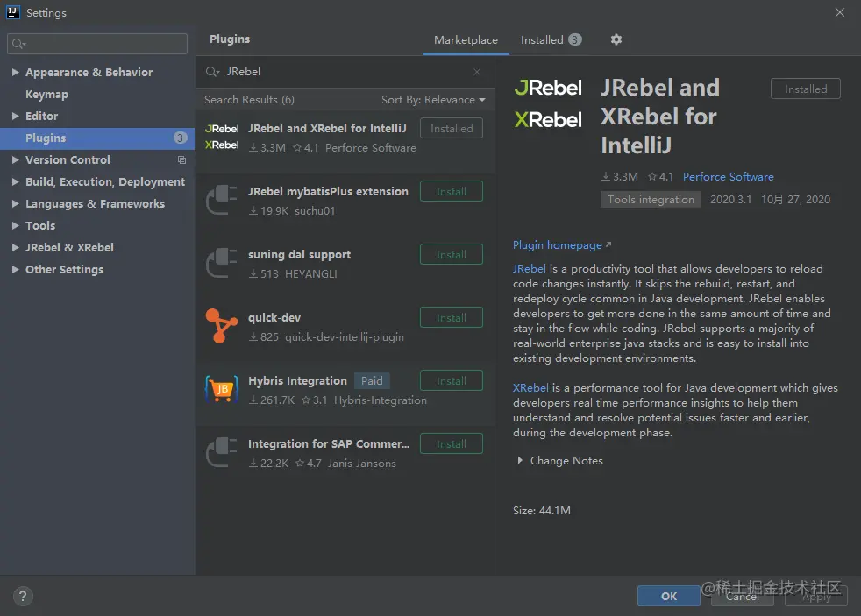Viewport: 861px width, 616px height.
Task: Focus the plugin search field with JRebel
Action: 346,72
